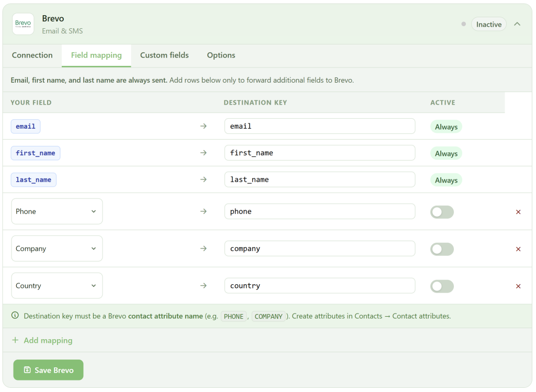Click the info icon beside destination key note
Viewport: 536px width, 392px height.
click(15, 316)
